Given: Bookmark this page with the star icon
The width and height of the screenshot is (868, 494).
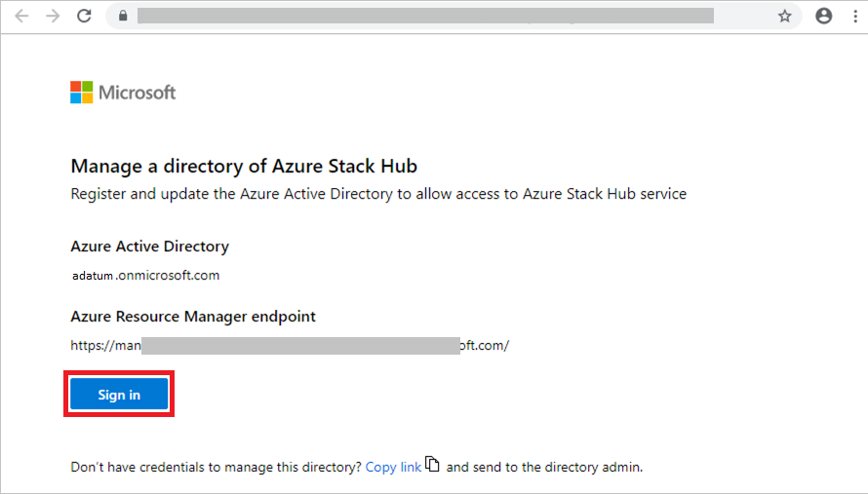Looking at the screenshot, I should tap(784, 16).
